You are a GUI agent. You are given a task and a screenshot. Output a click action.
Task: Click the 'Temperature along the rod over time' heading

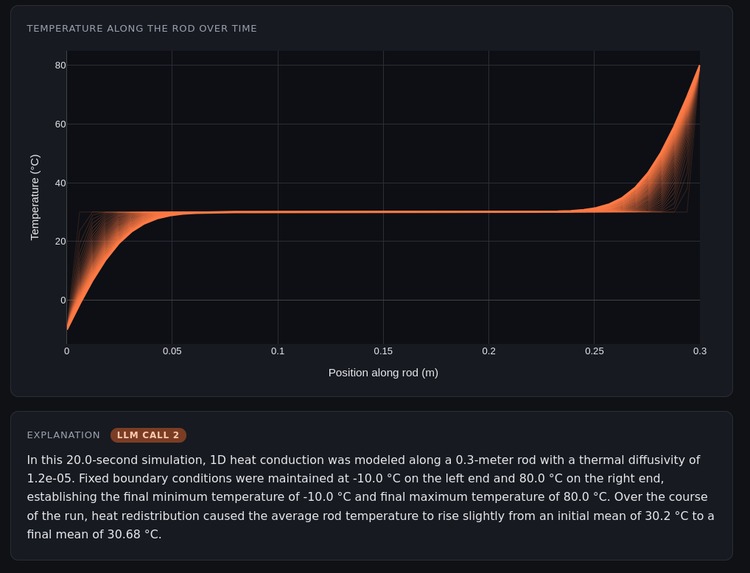coord(142,29)
